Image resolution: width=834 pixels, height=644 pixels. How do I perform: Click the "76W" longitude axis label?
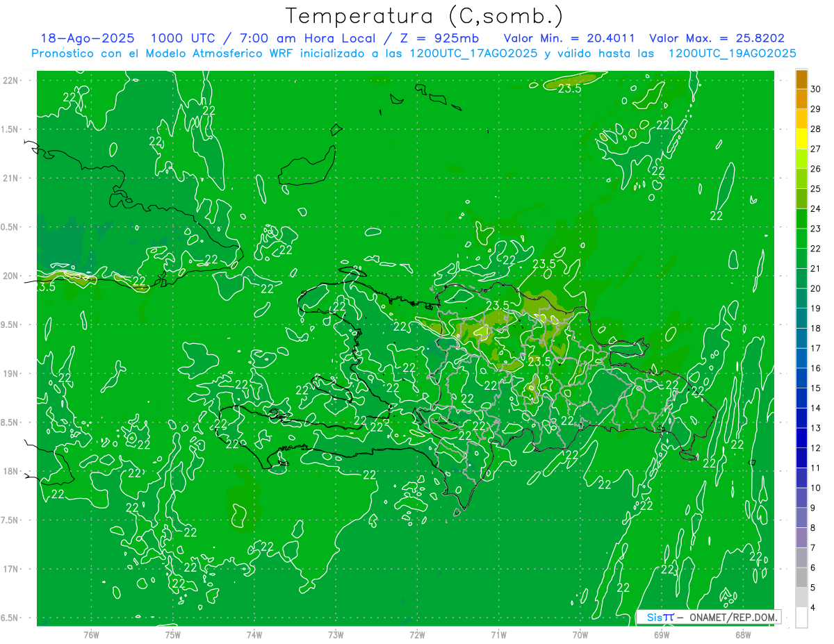coord(91,635)
